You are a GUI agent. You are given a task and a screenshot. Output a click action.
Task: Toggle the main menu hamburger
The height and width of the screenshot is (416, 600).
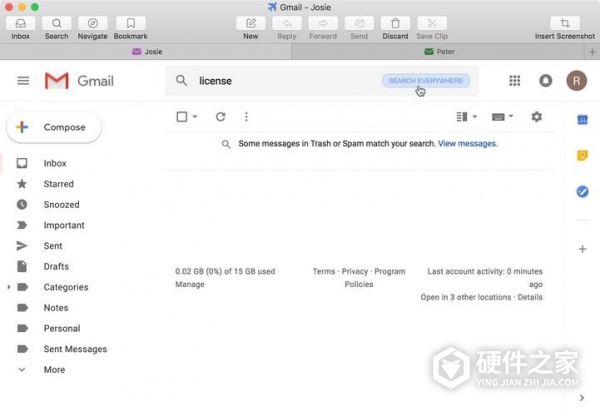click(x=23, y=81)
